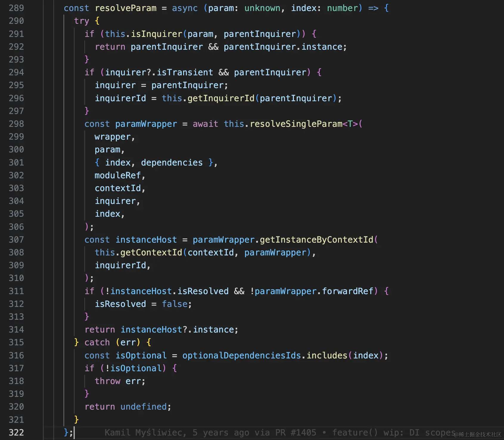Click the resolveSingleParam call on line 298
Image resolution: width=504 pixels, height=440 pixels.
pyautogui.click(x=296, y=124)
